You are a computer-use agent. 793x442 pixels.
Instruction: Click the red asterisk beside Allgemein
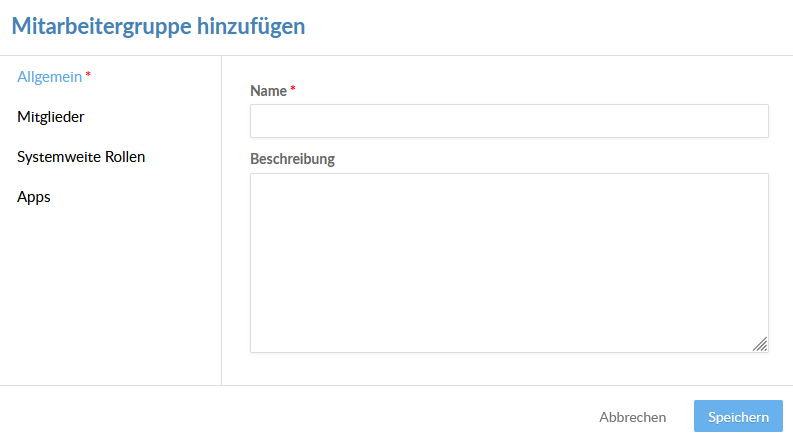88,74
